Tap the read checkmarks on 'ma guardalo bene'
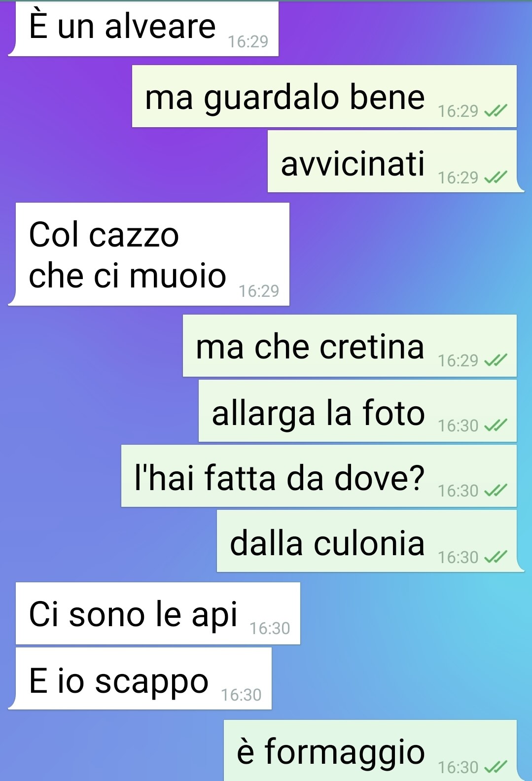The image size is (532, 781). (496, 111)
